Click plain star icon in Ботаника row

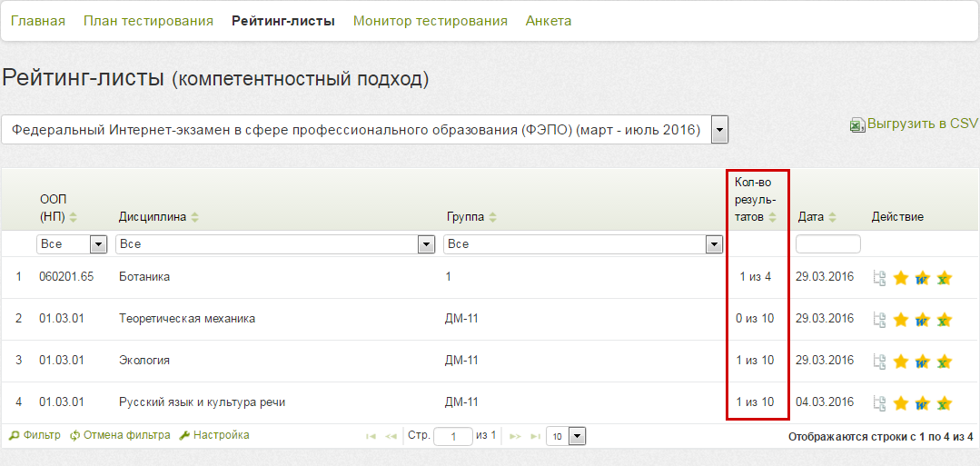(x=901, y=278)
